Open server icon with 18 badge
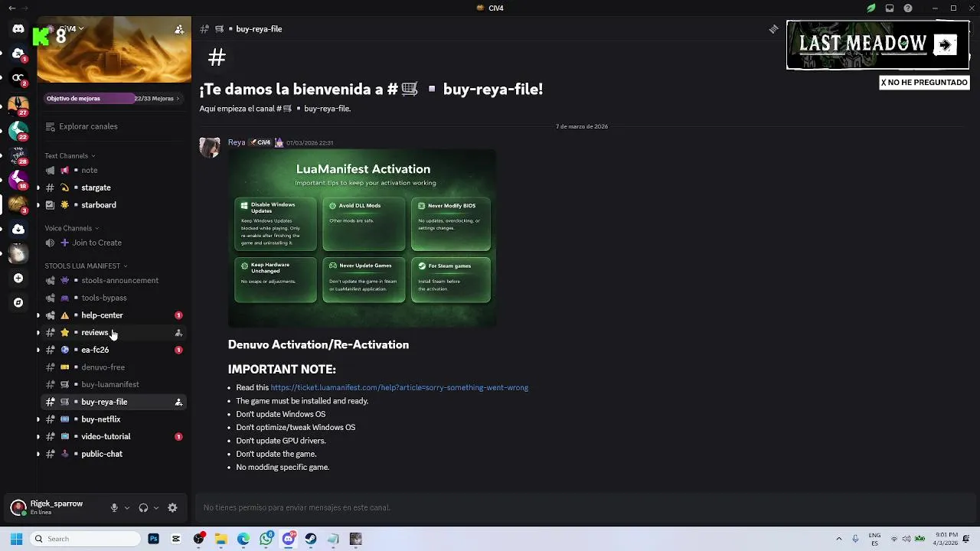This screenshot has width=980, height=551. (x=18, y=179)
